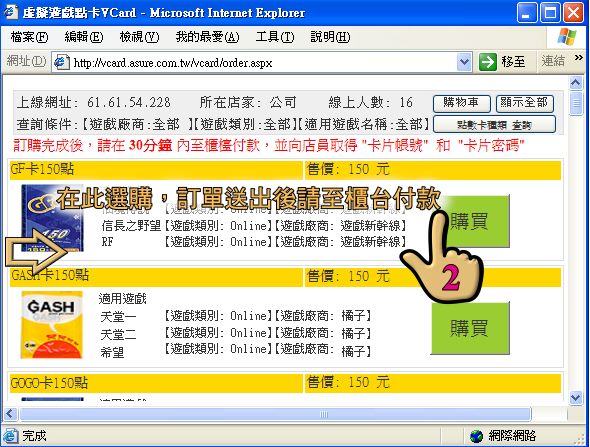Click the vertical scrollbar up arrow
Image resolution: width=590 pixels, height=447 pixels.
(x=576, y=83)
